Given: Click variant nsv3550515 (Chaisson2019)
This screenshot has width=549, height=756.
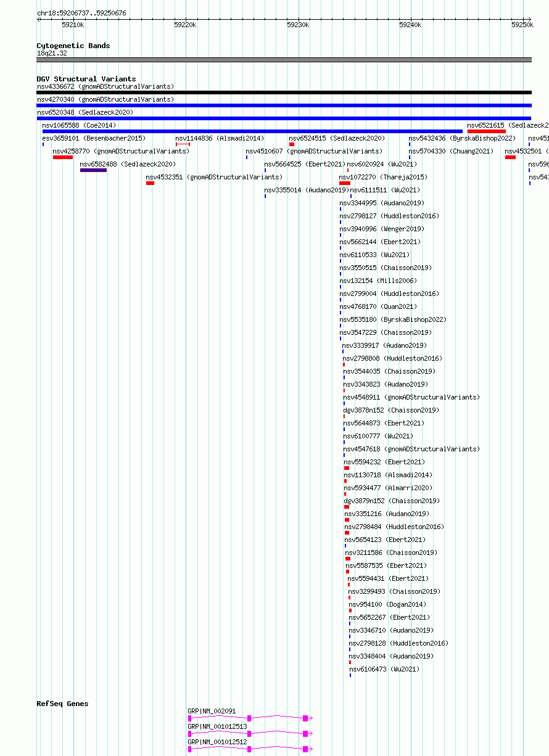Looking at the screenshot, I should click(386, 268).
